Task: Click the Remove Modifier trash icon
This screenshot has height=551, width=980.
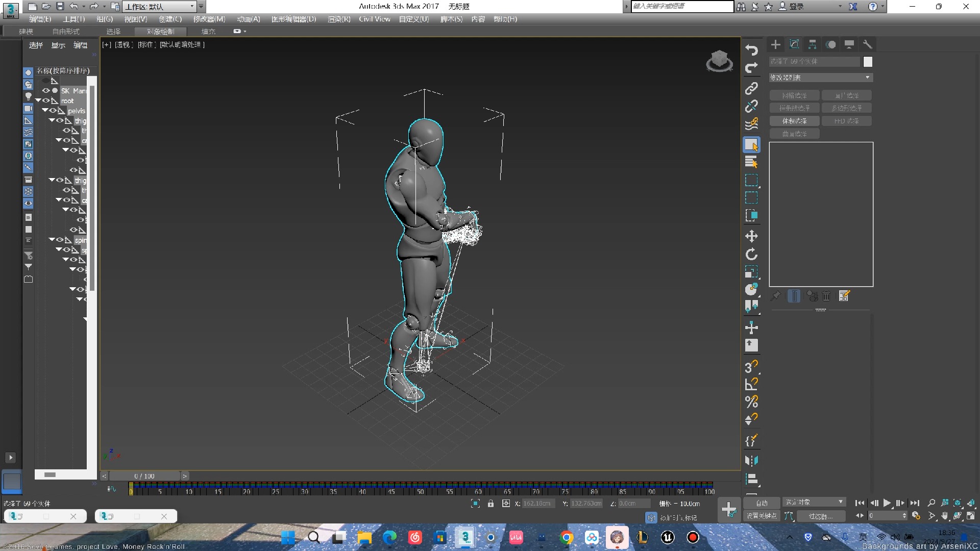Action: click(x=826, y=296)
